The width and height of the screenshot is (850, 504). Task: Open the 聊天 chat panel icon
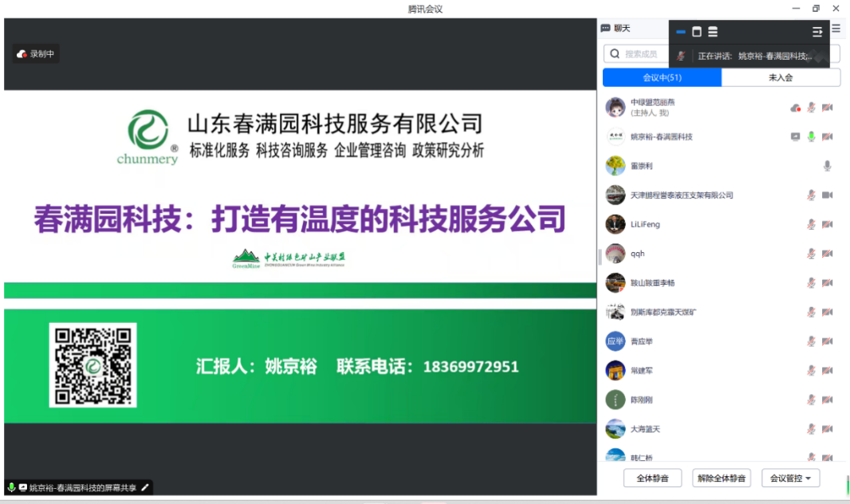pyautogui.click(x=605, y=28)
